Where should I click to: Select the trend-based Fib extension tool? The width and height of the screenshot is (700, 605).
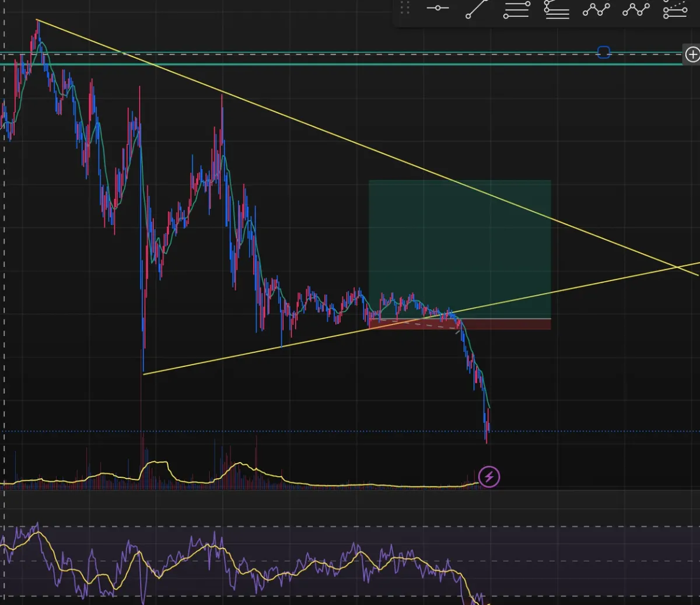(x=556, y=9)
